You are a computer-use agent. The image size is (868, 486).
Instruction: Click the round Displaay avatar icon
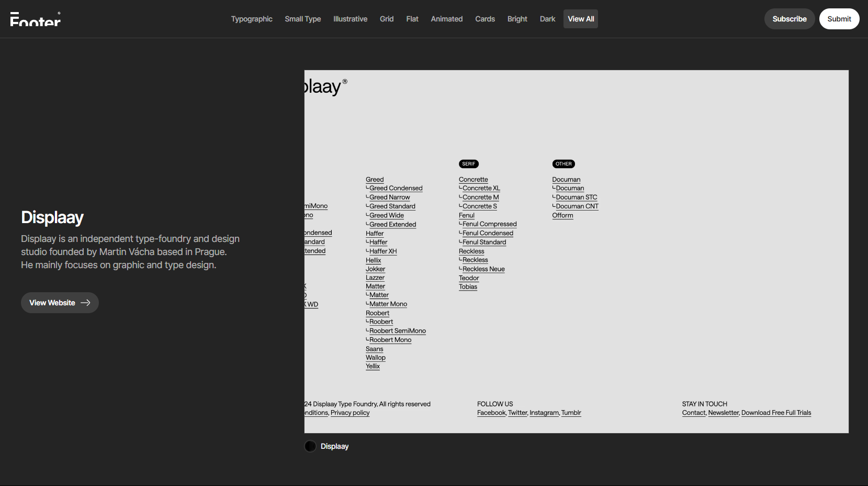click(310, 446)
